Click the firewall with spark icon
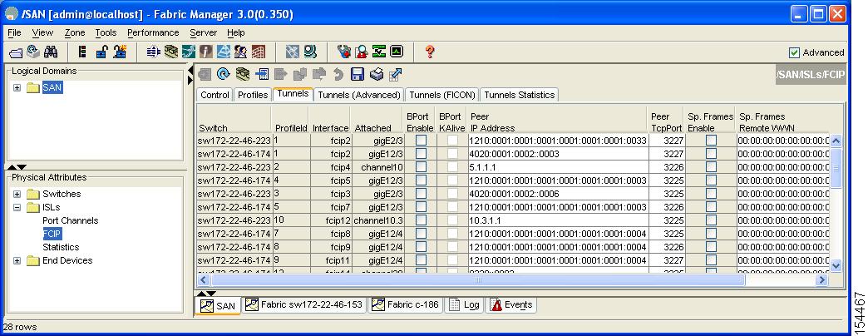The height and width of the screenshot is (336, 868). (x=120, y=52)
